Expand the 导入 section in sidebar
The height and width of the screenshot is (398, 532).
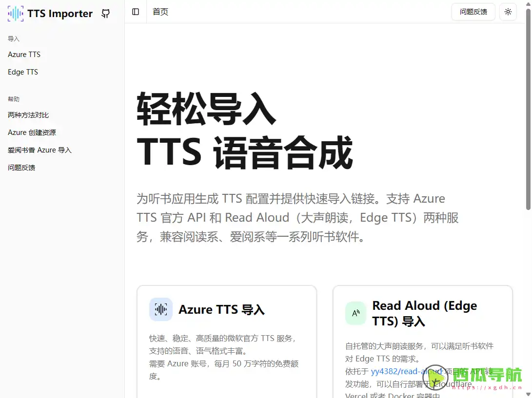(13, 38)
